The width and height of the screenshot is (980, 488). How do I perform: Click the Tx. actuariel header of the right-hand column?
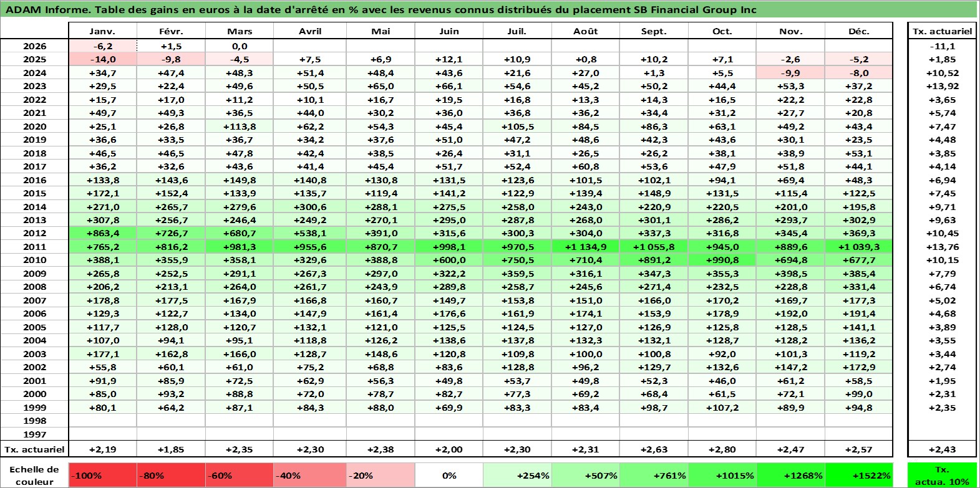click(x=942, y=31)
